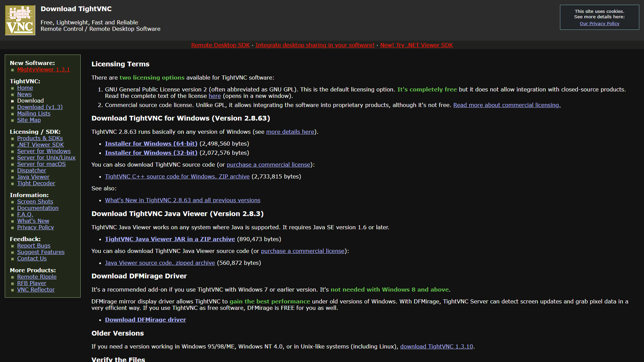Click the Licensing Terms heading
This screenshot has width=644, height=362.
click(120, 64)
